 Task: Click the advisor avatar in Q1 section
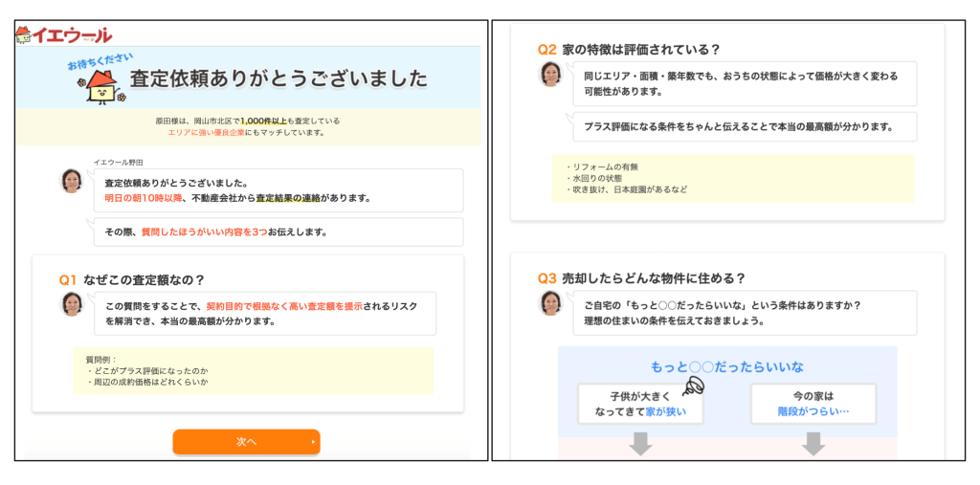(72, 304)
